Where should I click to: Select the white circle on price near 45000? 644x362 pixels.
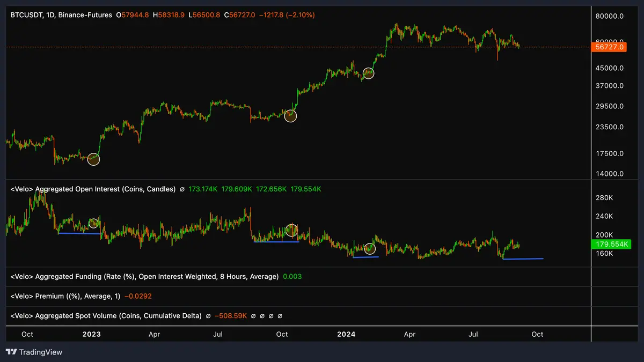(x=368, y=73)
